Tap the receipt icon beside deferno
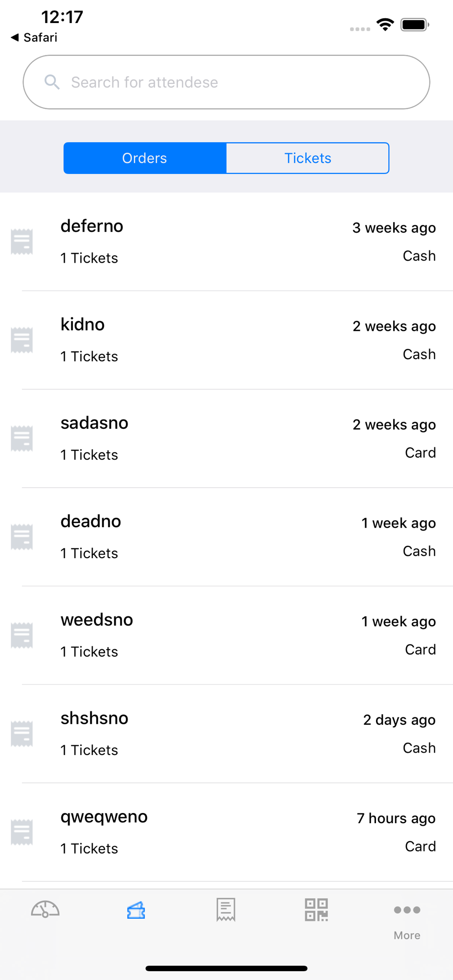 (22, 242)
